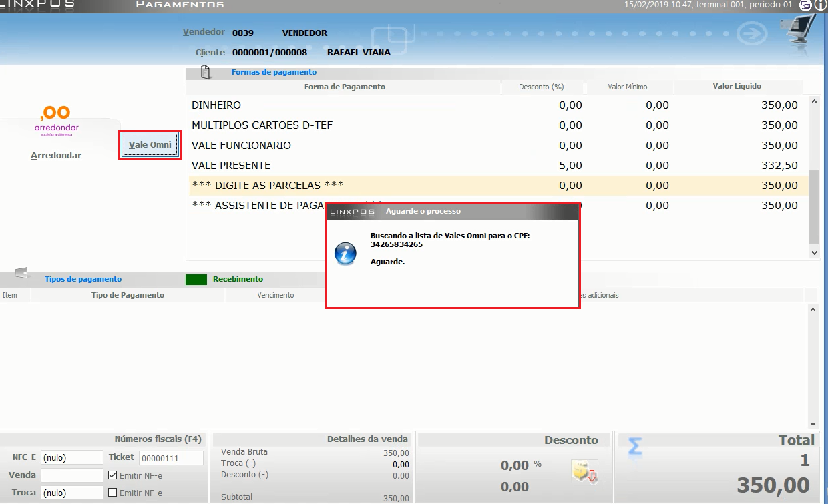Click the Desconto (%) column header

(542, 87)
